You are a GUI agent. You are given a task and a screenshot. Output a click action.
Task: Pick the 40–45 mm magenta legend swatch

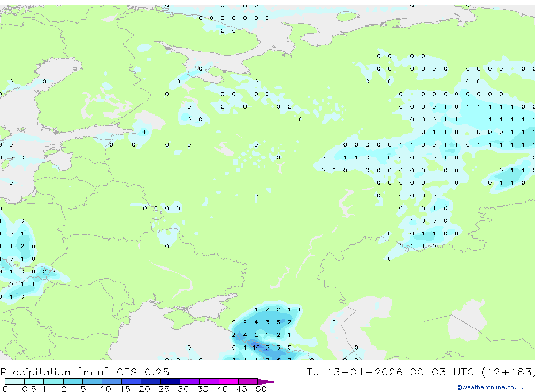coord(228,381)
